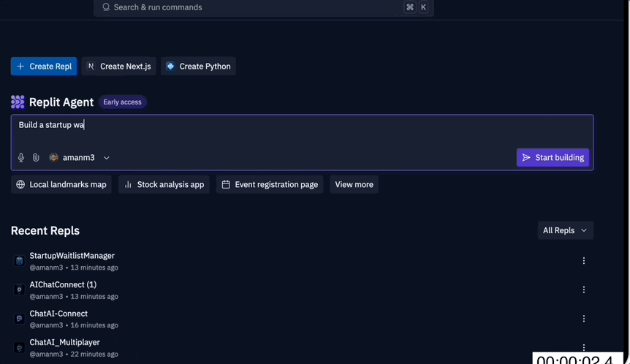Click the View more suggestions button
Image resolution: width=630 pixels, height=364 pixels.
coord(354,184)
